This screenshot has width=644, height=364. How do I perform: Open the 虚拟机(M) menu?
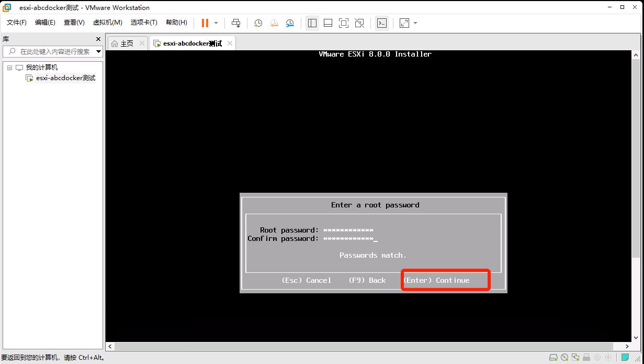point(107,23)
